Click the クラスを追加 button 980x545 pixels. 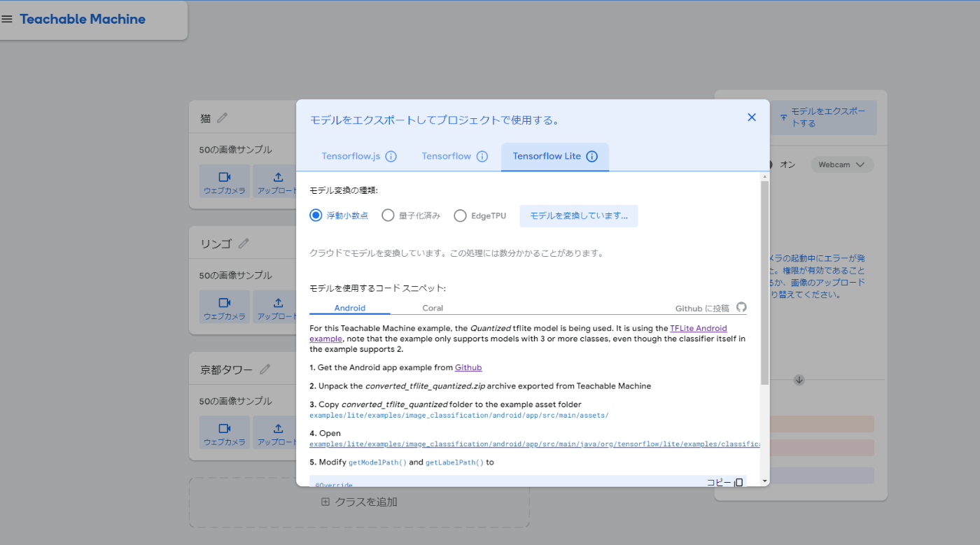click(359, 502)
